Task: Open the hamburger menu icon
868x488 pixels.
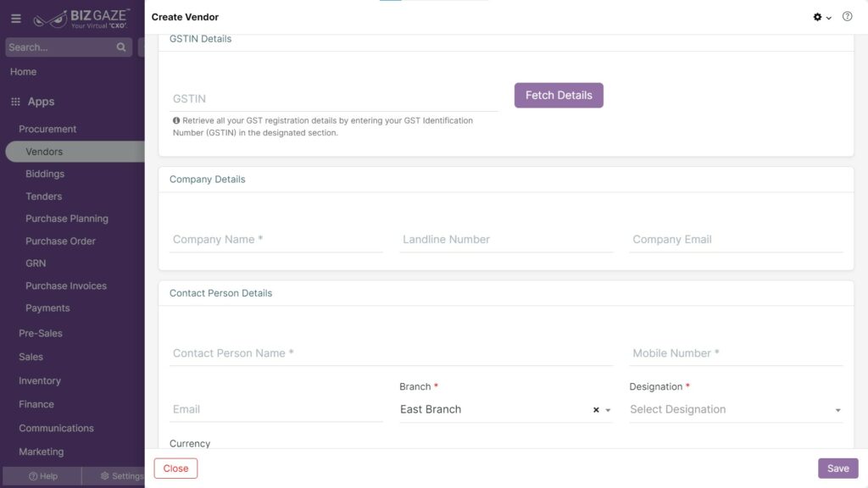Action: point(16,19)
